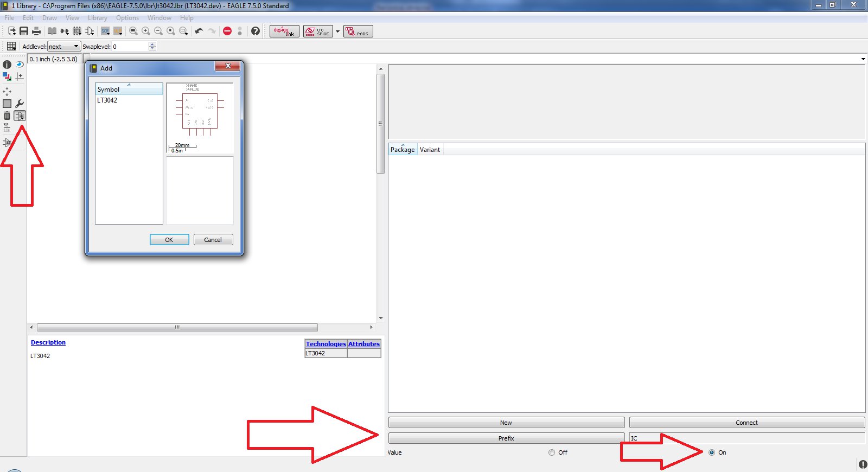
Task: Click the zoom fit magnifier icon
Action: click(133, 31)
